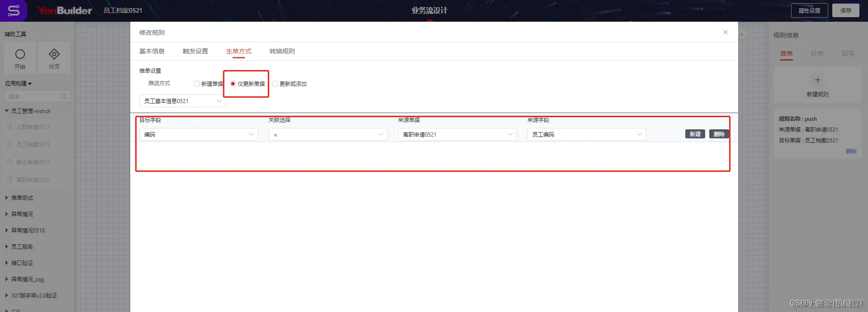Expand the 接口验证 tree node

(7, 263)
